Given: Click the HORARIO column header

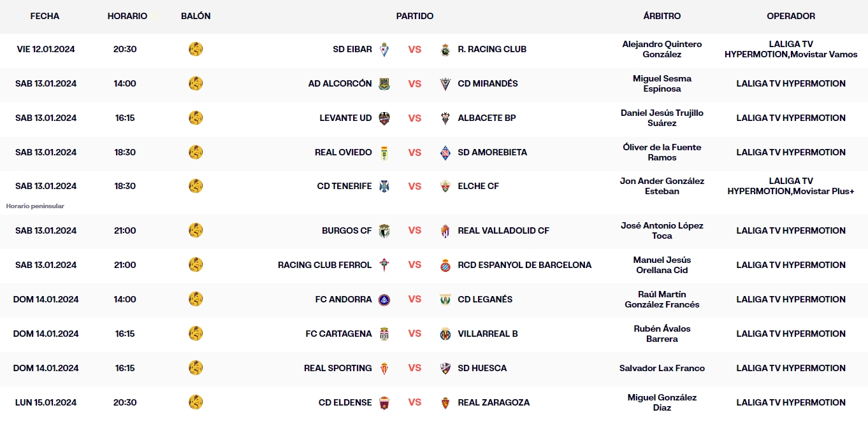Looking at the screenshot, I should 127,16.
